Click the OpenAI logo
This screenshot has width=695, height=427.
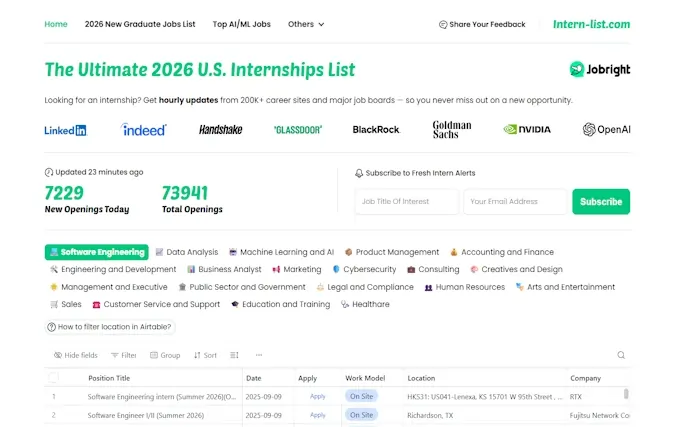coord(606,129)
